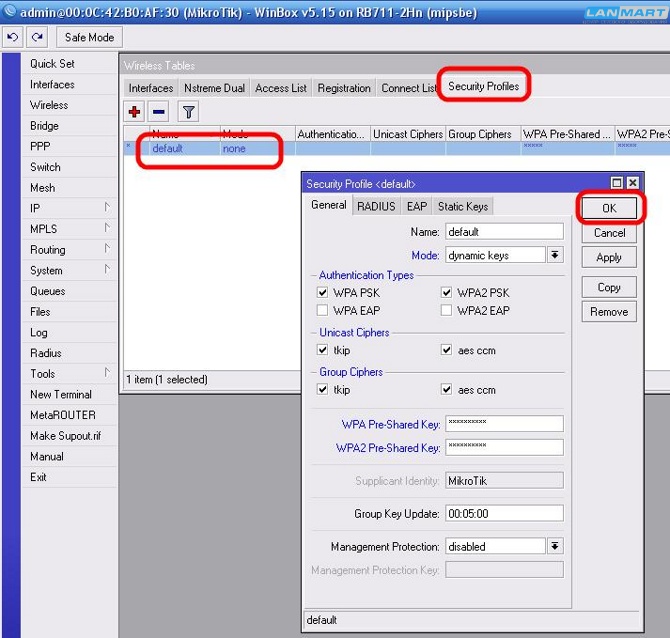Viewport: 670px width, 638px height.
Task: Switch to the EAP tab
Action: 417,206
